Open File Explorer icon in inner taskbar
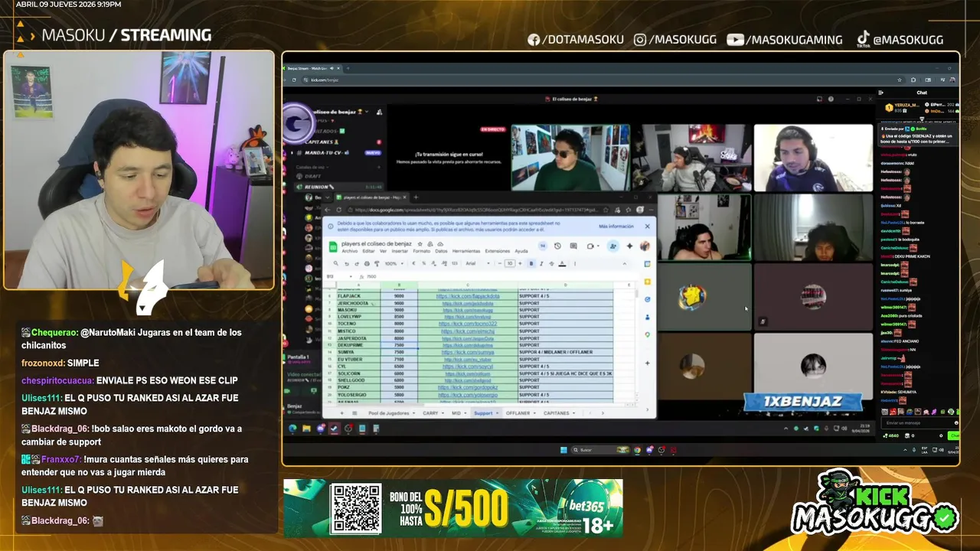Image resolution: width=980 pixels, height=551 pixels. click(x=306, y=429)
